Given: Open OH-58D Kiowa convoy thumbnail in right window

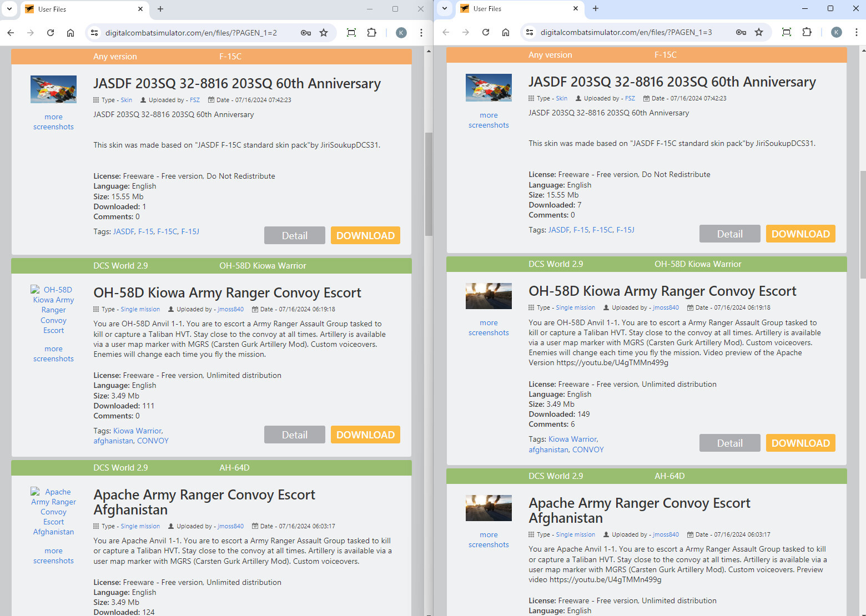Looking at the screenshot, I should coord(489,296).
